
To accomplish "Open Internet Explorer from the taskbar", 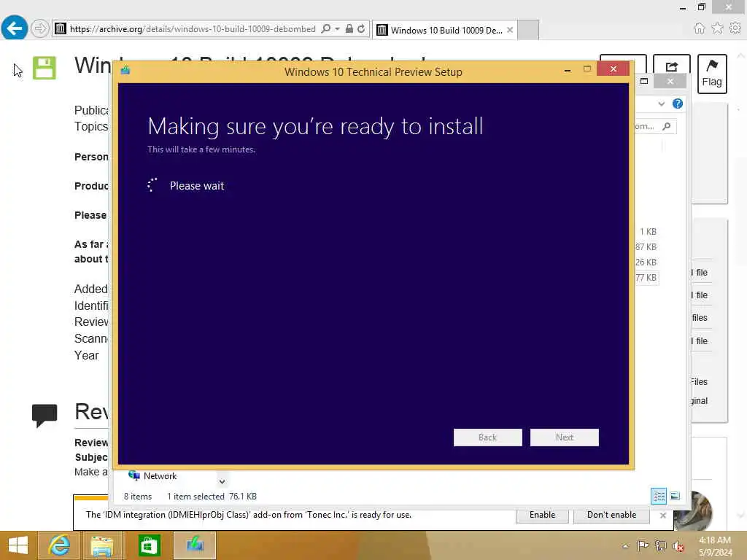I will pos(58,545).
